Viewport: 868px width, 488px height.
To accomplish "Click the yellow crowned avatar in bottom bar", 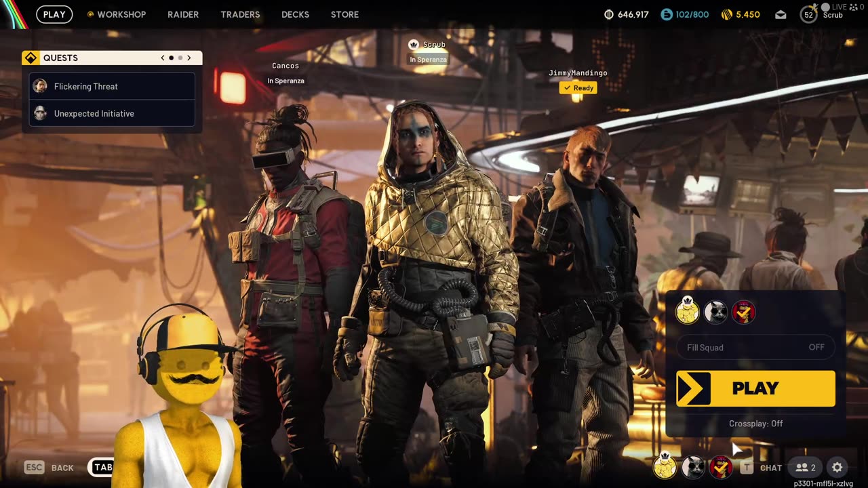I will coord(665,466).
